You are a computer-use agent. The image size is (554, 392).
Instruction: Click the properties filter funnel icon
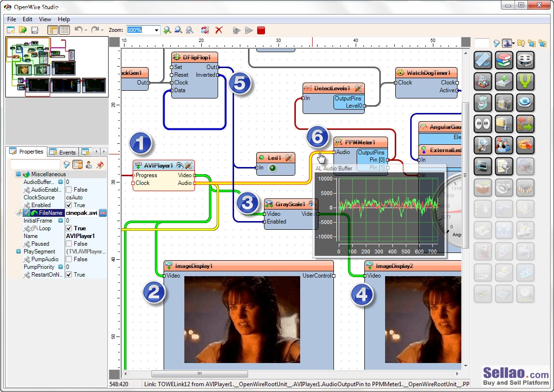pyautogui.click(x=67, y=164)
